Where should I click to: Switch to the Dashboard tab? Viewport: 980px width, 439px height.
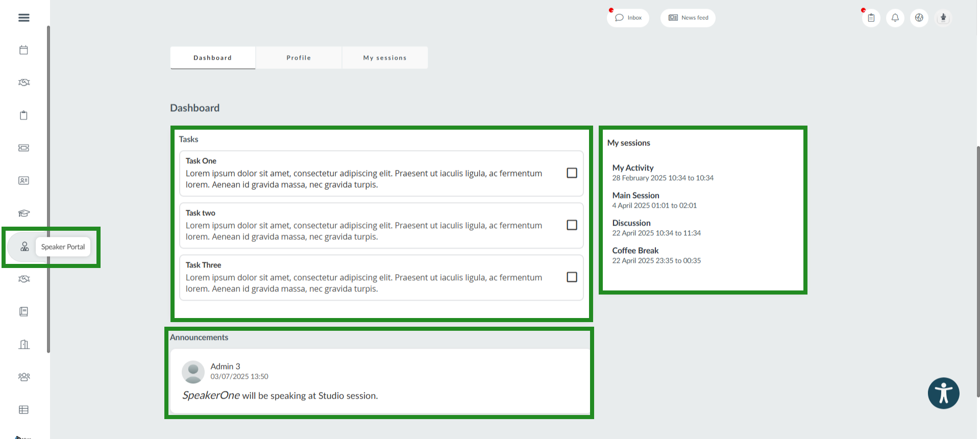click(x=213, y=58)
